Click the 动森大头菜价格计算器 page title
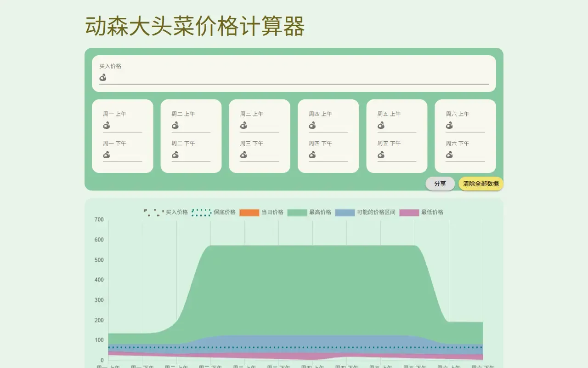Screen dimensions: 588x368 [x=195, y=26]
